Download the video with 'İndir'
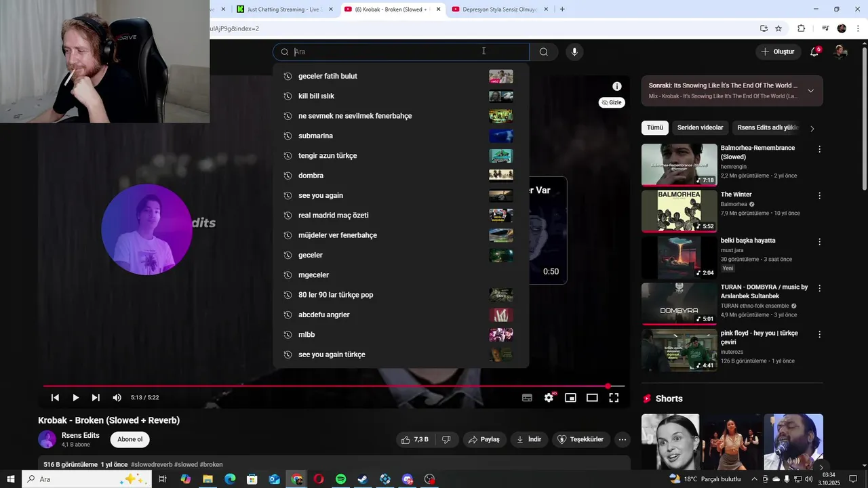The height and width of the screenshot is (488, 868). pyautogui.click(x=529, y=439)
